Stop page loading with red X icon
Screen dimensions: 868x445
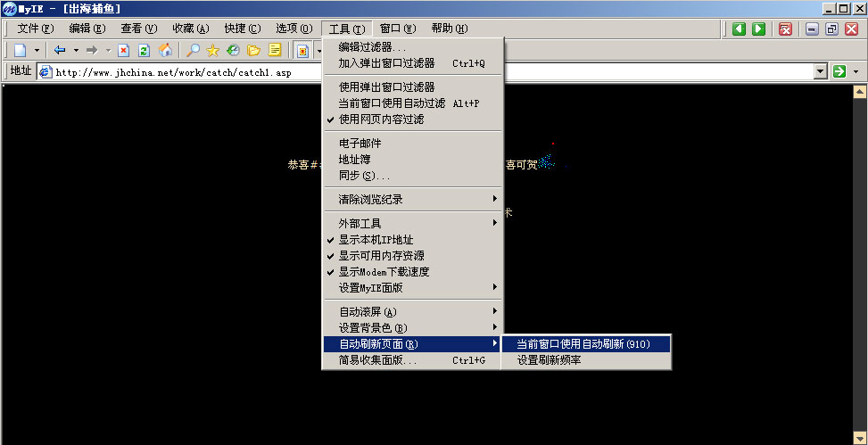124,50
